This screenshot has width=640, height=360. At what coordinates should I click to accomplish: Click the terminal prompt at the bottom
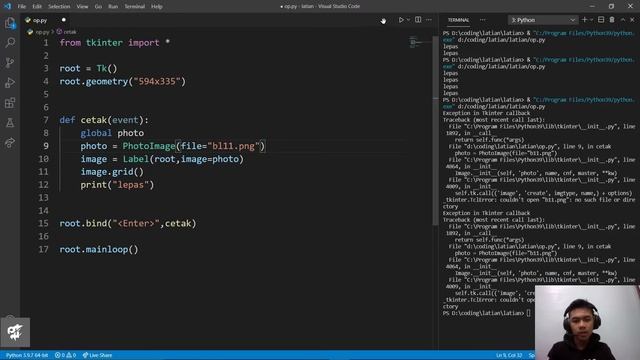click(486, 313)
